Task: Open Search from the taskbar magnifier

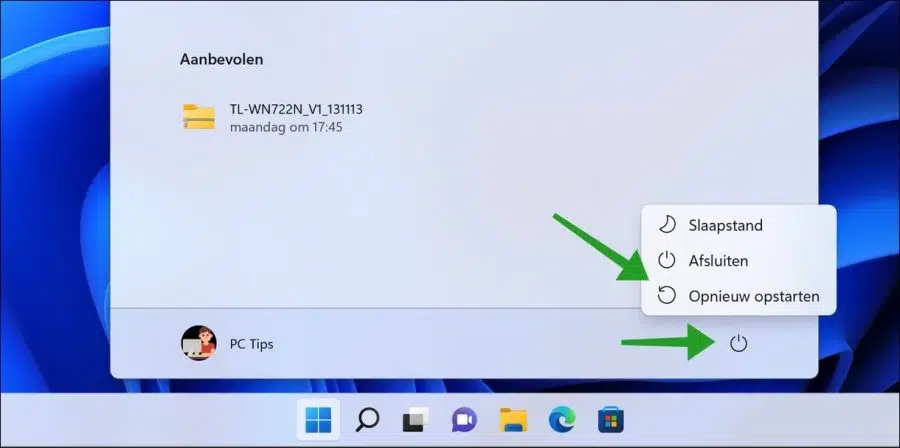Action: point(367,420)
